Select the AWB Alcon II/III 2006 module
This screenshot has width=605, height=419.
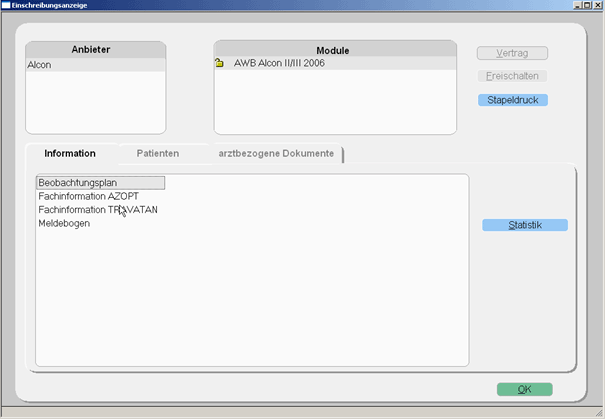(x=279, y=64)
